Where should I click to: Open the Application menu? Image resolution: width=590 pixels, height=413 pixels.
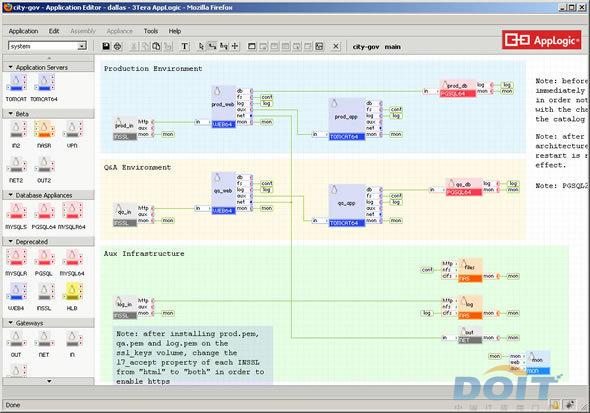point(23,31)
